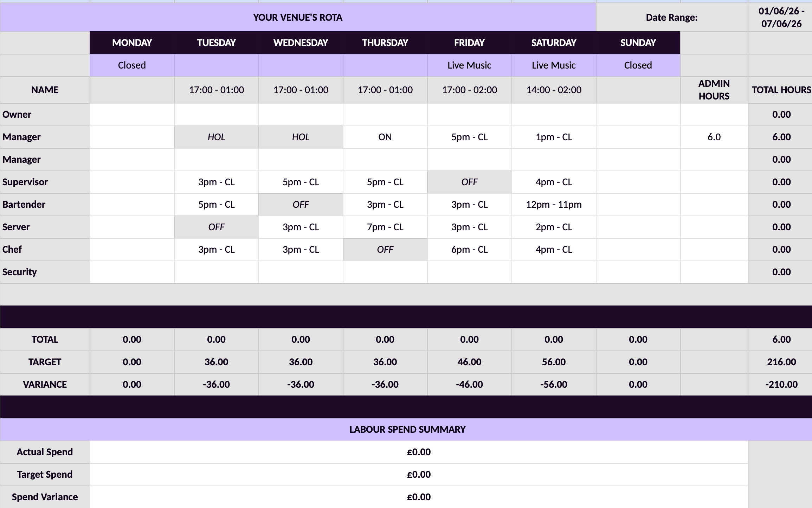This screenshot has width=812, height=508.
Task: Click the TOTAL row label
Action: pos(45,340)
